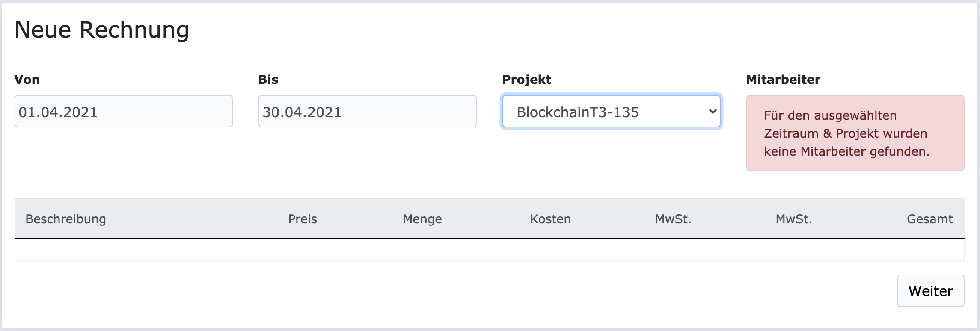980x331 pixels.
Task: Click the Preis column header
Action: pyautogui.click(x=303, y=219)
